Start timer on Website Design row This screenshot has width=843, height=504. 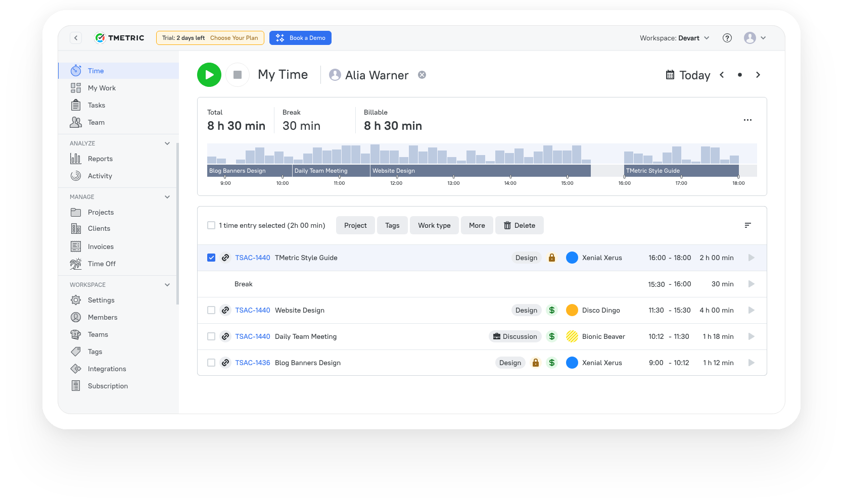point(752,310)
